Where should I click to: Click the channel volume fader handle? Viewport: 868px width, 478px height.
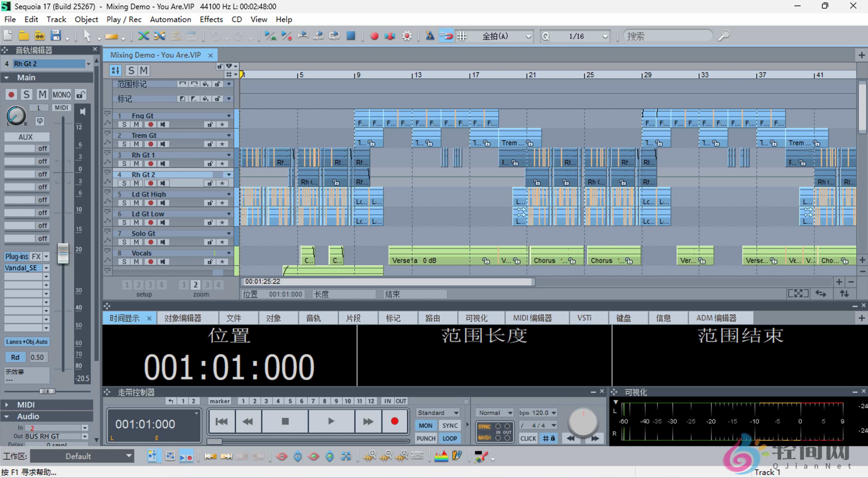click(63, 253)
